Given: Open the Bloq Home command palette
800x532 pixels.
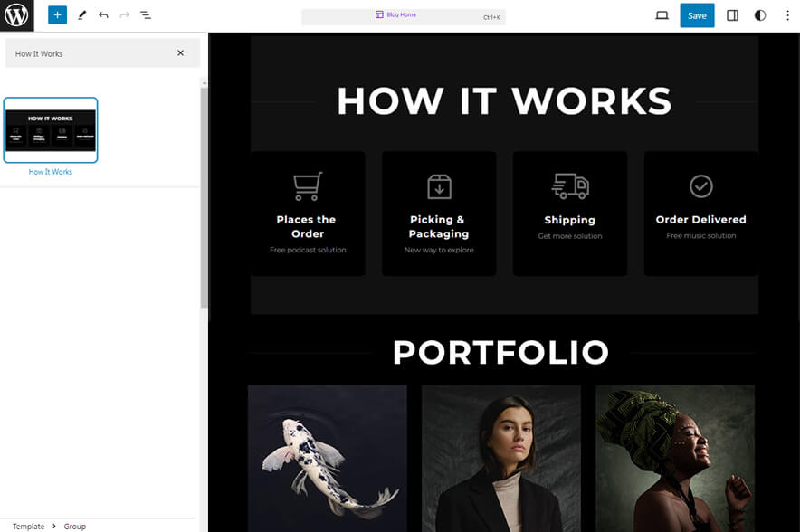Looking at the screenshot, I should 404,15.
